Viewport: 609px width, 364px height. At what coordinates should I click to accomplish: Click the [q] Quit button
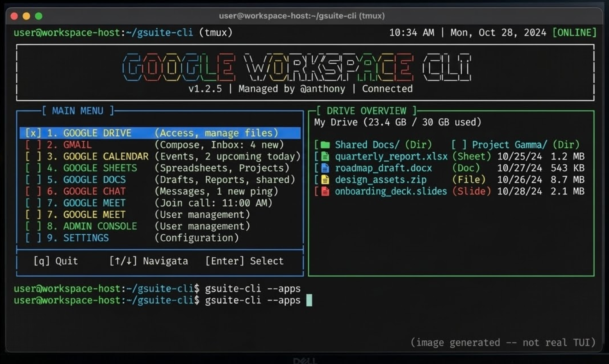[56, 261]
